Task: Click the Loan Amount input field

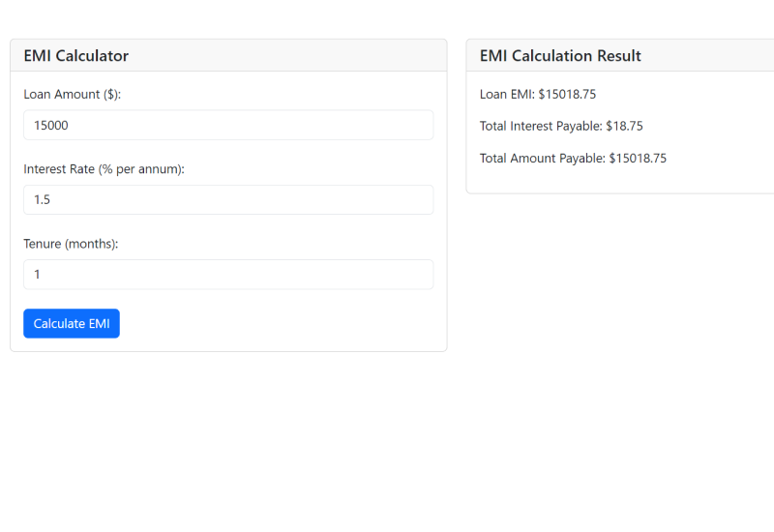Action: click(x=228, y=125)
